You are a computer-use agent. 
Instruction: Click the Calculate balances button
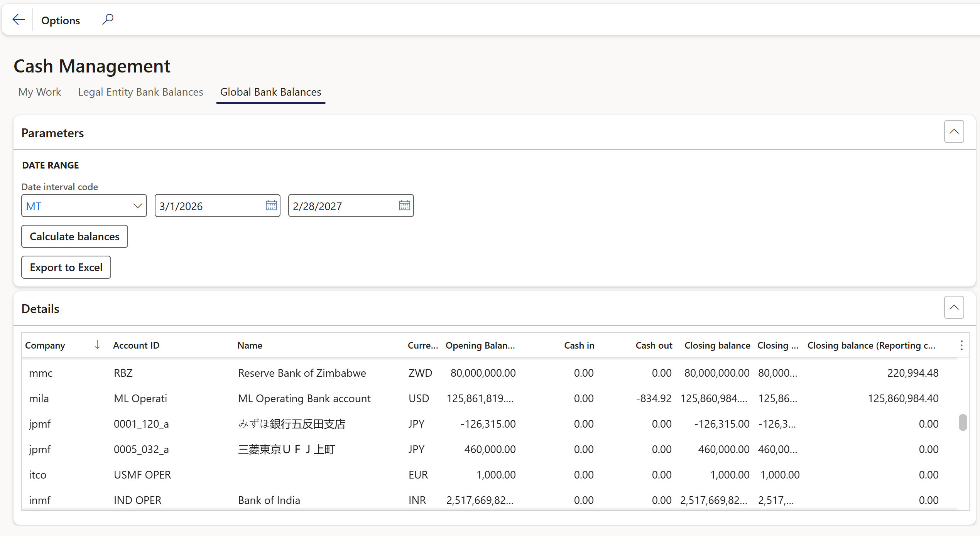[74, 236]
